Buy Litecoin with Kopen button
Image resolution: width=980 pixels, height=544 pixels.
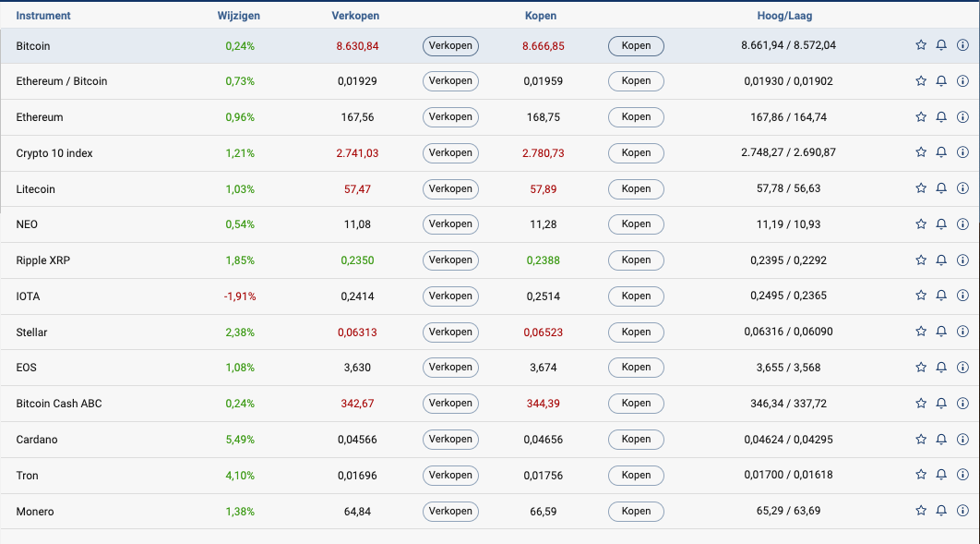(x=636, y=188)
